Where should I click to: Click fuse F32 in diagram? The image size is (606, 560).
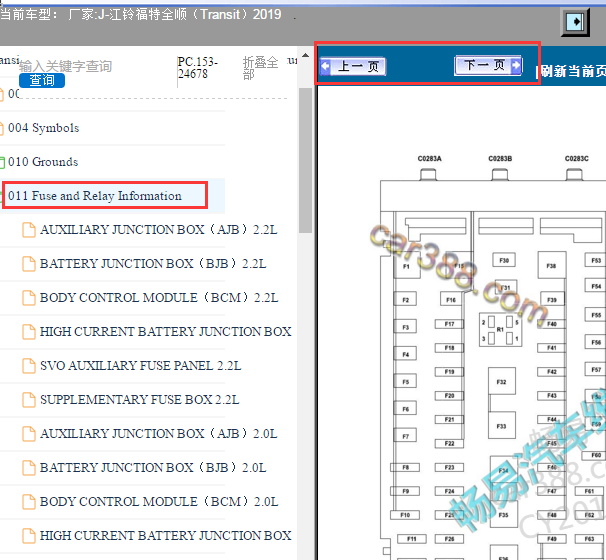[501, 381]
